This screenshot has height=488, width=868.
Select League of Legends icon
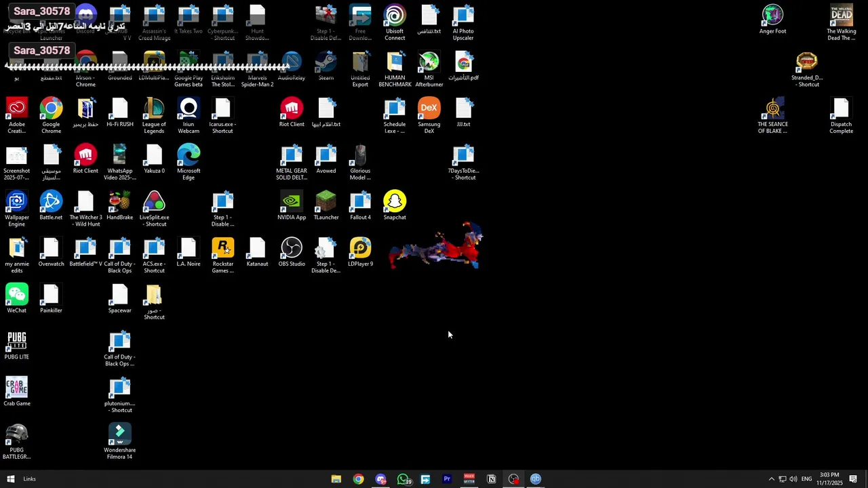tap(154, 116)
